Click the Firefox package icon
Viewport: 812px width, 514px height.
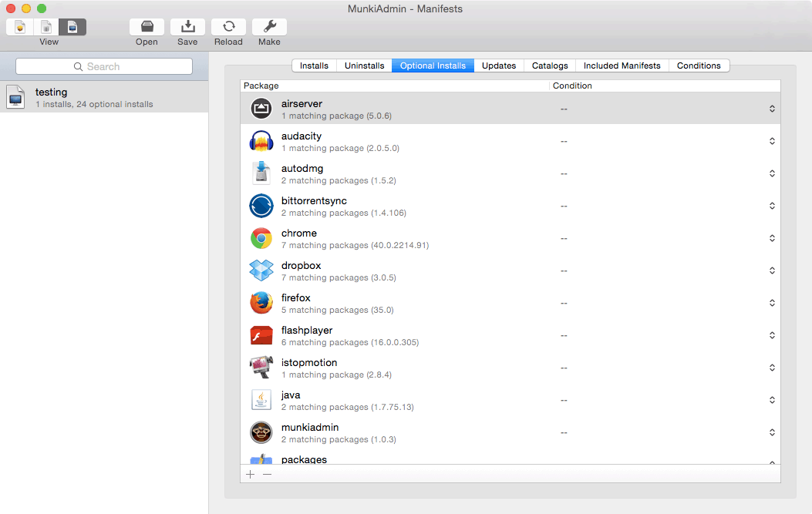[x=261, y=304]
